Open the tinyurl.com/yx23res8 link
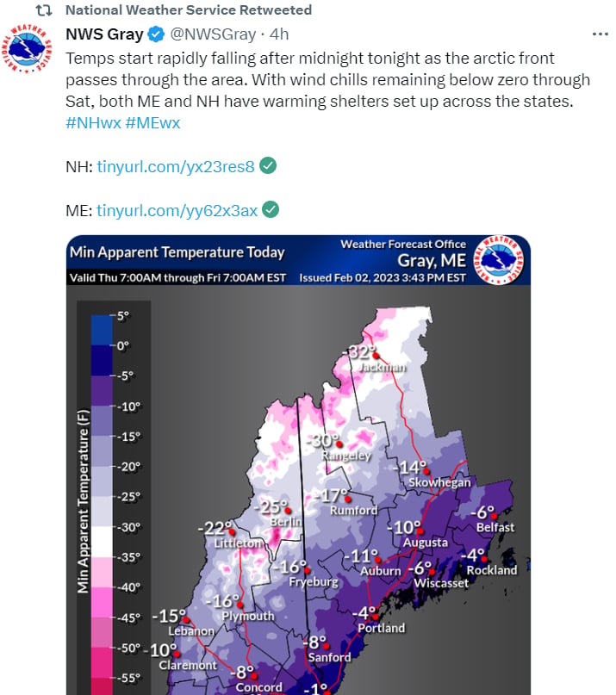 tap(176, 167)
